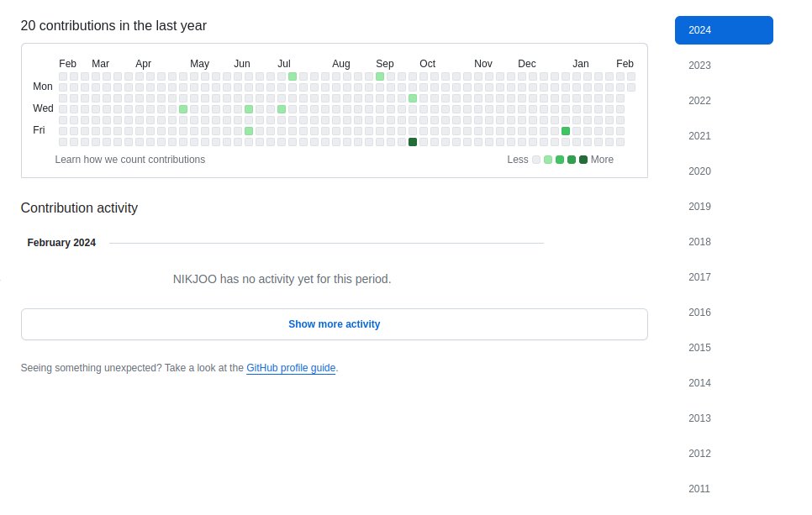Click the gray no-contribution legend swatch
The width and height of the screenshot is (812, 515).
point(536,160)
